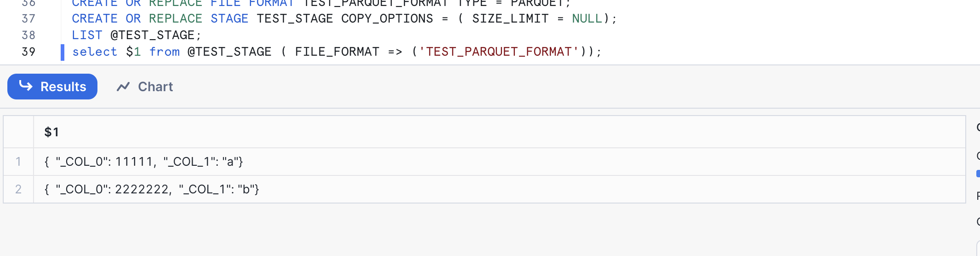Click line number 37 in editor gutter
Screen dimensions: 980x256
pyautogui.click(x=28, y=18)
